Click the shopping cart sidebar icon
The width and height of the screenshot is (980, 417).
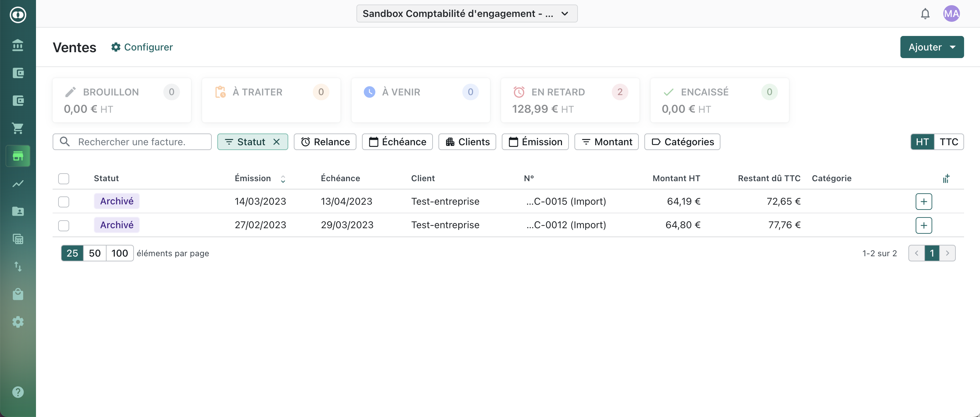click(18, 128)
